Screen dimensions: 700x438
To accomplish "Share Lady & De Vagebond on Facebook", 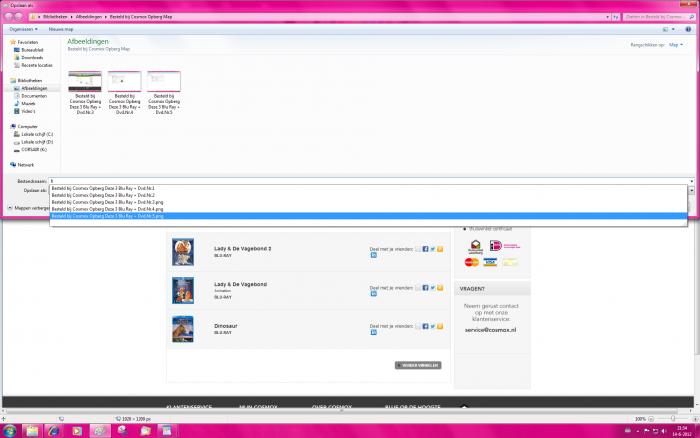I will [425, 288].
